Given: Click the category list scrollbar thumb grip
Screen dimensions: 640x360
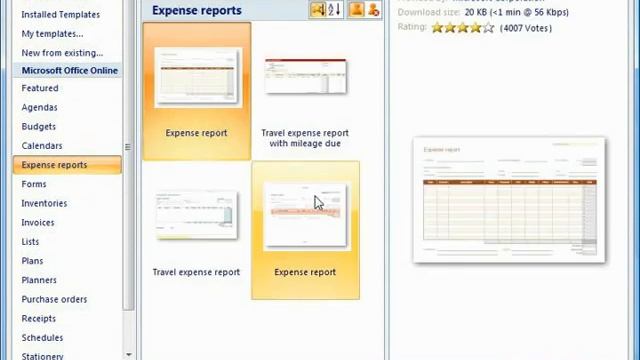Looking at the screenshot, I should [x=128, y=147].
